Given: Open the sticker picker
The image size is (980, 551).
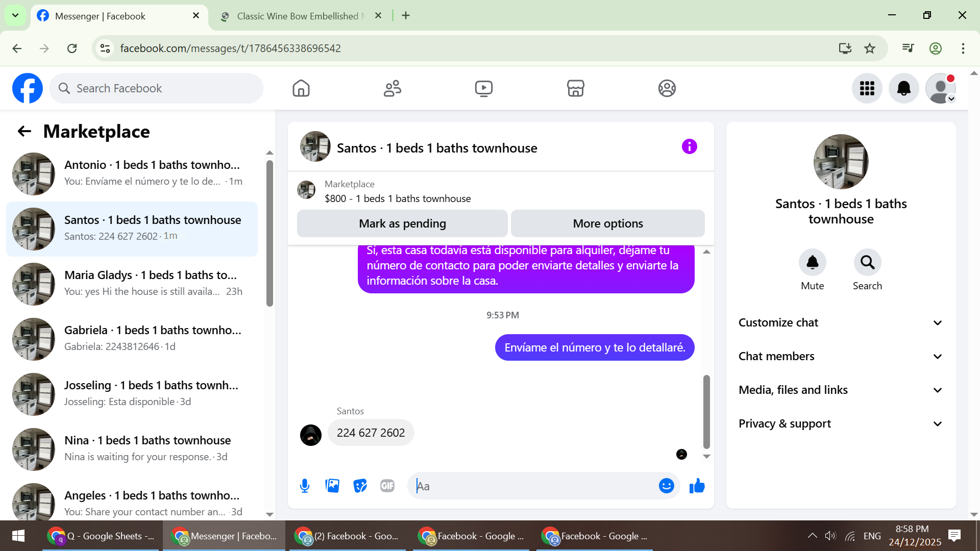Looking at the screenshot, I should pyautogui.click(x=360, y=486).
